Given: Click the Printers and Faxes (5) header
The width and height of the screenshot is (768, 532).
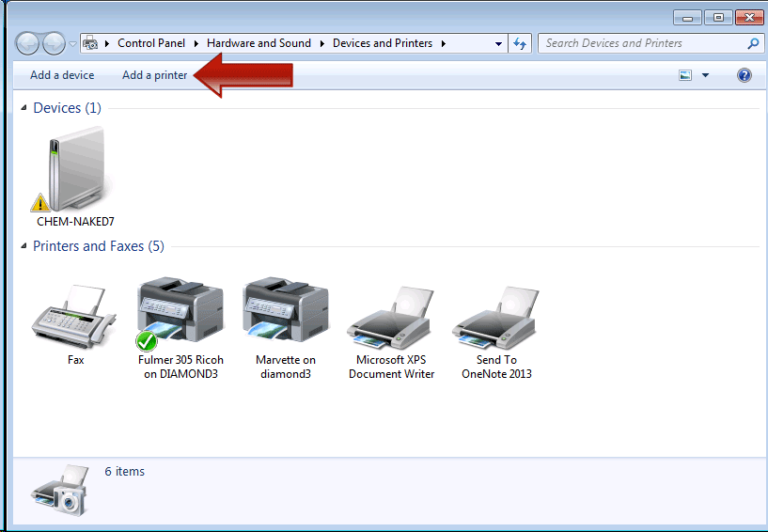Looking at the screenshot, I should point(99,246).
